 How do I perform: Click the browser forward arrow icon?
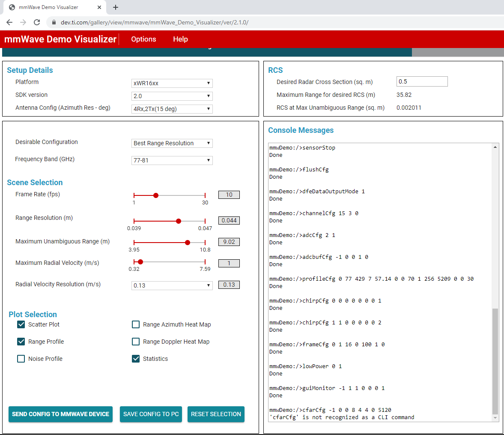click(x=23, y=22)
